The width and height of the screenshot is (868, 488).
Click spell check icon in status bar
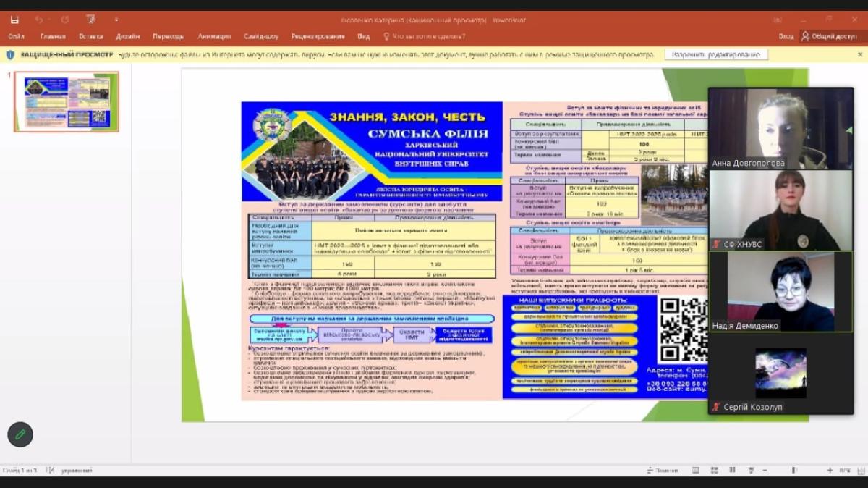pos(50,471)
